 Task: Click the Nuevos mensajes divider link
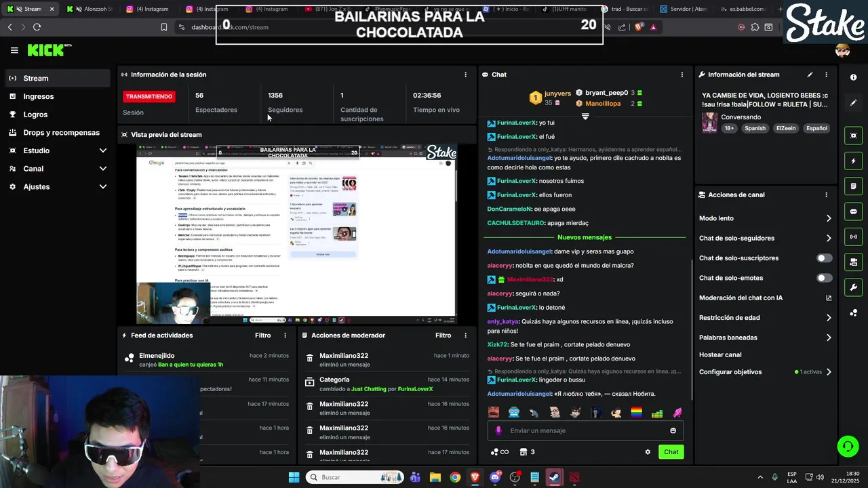(584, 237)
